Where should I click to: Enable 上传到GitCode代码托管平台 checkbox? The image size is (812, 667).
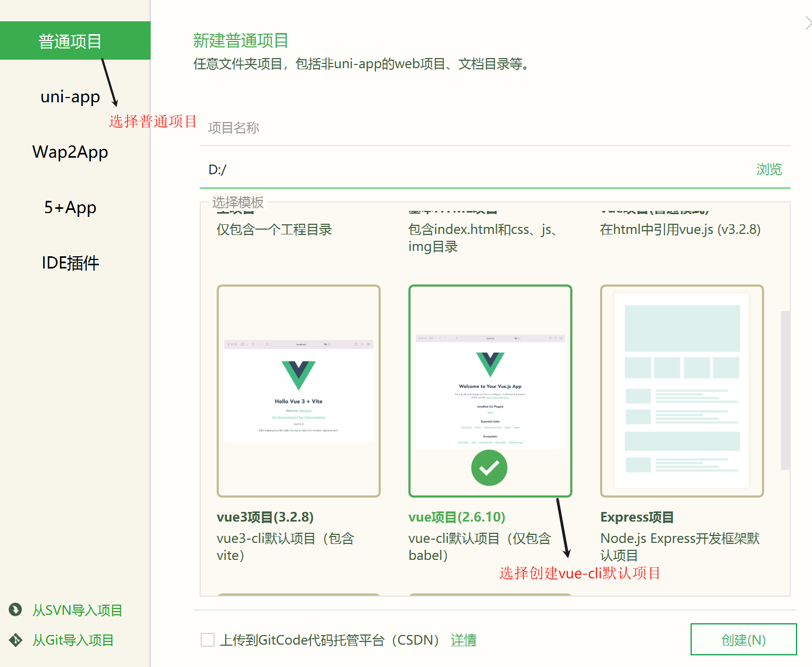tap(208, 640)
